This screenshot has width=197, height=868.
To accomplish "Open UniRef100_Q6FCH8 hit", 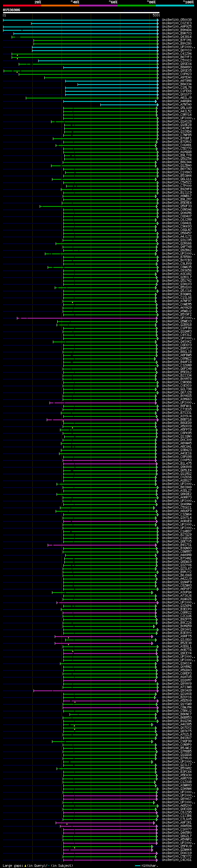I will tap(177, 369).
